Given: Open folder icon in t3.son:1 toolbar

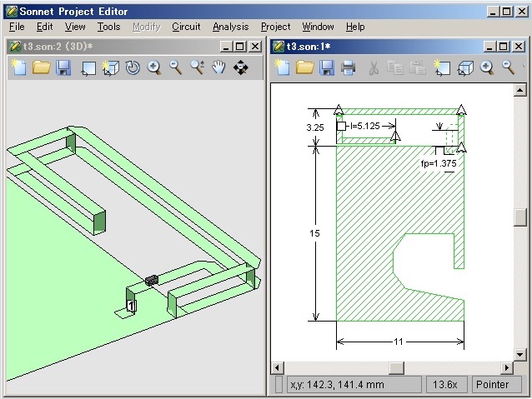Looking at the screenshot, I should [304, 67].
